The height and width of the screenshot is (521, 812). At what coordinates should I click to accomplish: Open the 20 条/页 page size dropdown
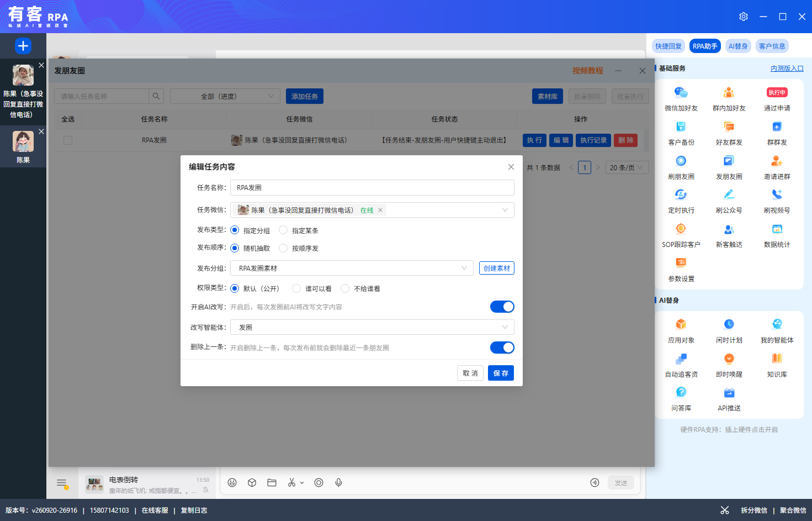pos(627,167)
